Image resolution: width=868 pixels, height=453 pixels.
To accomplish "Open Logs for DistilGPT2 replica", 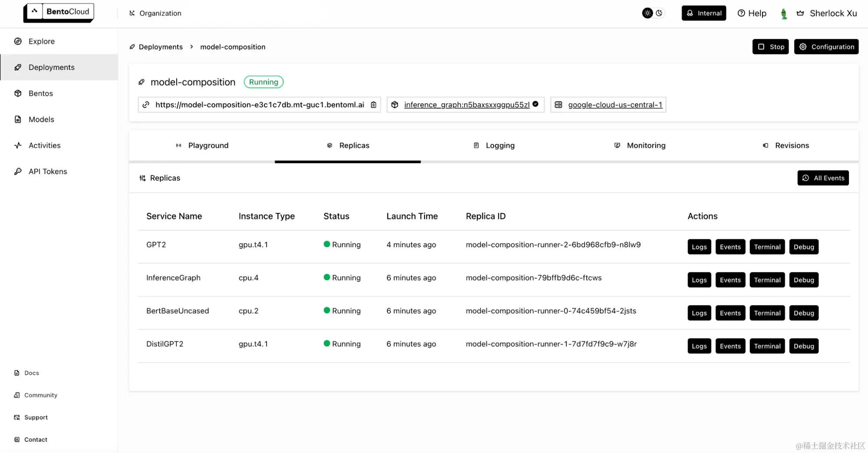I will click(x=699, y=346).
